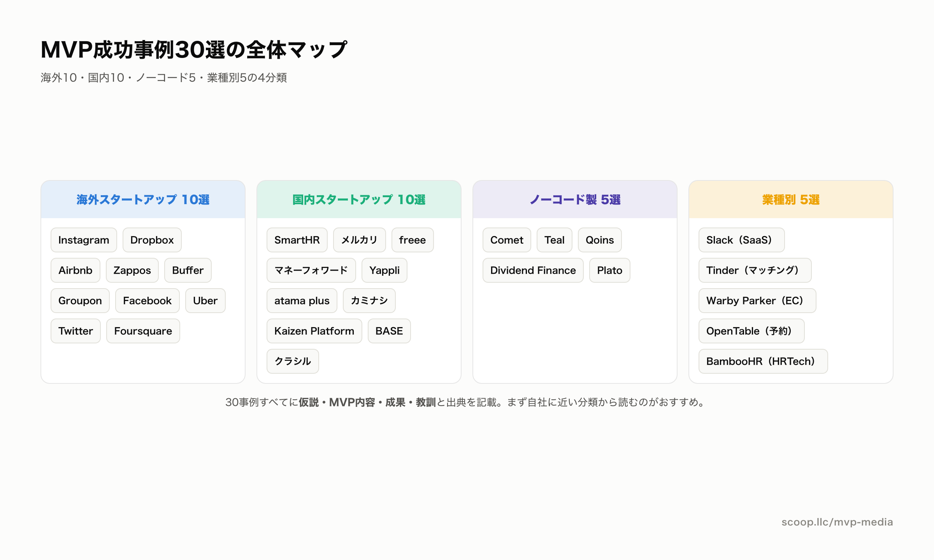Click the Comet chip
Image resolution: width=934 pixels, height=560 pixels.
click(507, 240)
